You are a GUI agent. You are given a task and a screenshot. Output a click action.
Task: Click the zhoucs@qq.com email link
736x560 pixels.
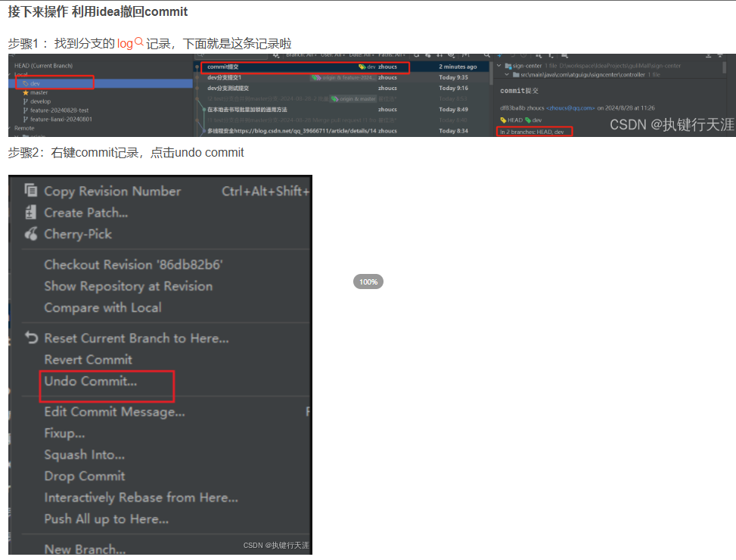point(570,107)
